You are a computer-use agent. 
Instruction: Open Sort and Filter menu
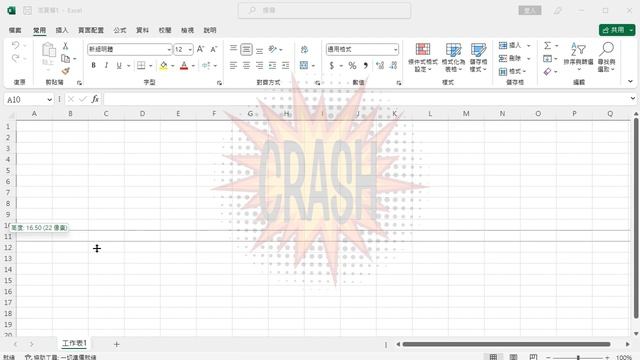tap(578, 56)
